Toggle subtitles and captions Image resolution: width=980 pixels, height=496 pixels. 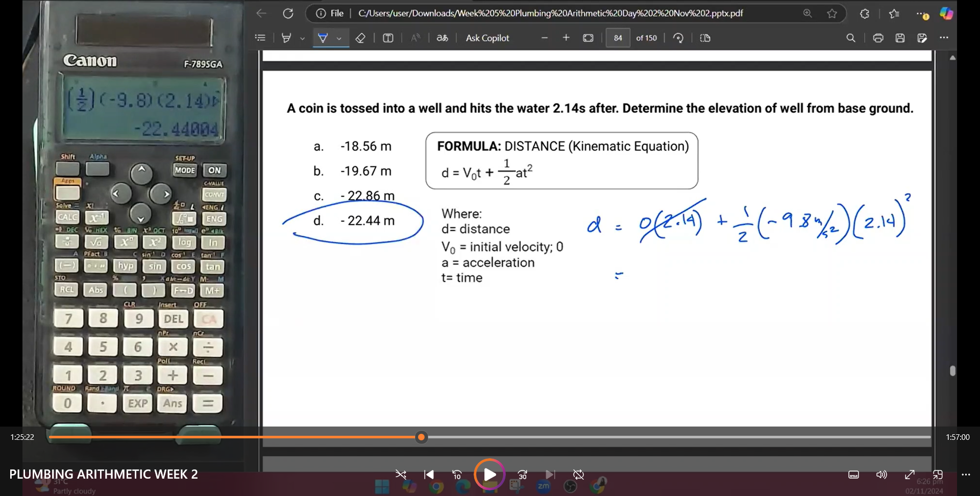pos(853,475)
